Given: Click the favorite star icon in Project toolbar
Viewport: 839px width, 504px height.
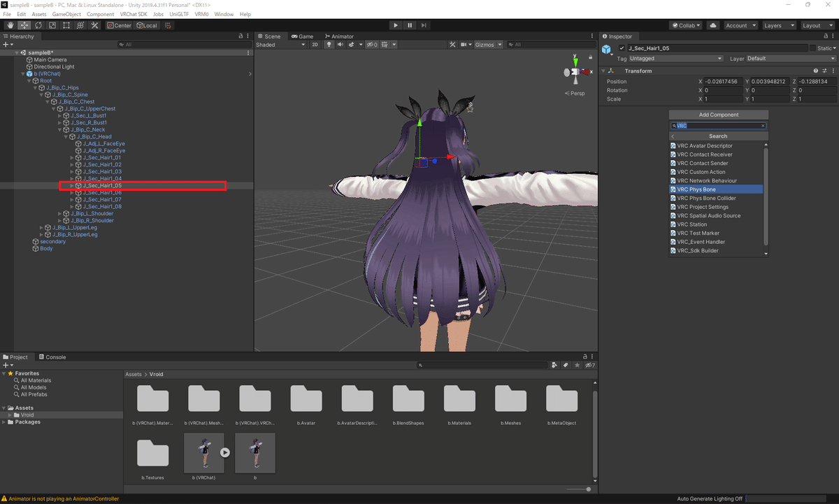Looking at the screenshot, I should (x=577, y=365).
